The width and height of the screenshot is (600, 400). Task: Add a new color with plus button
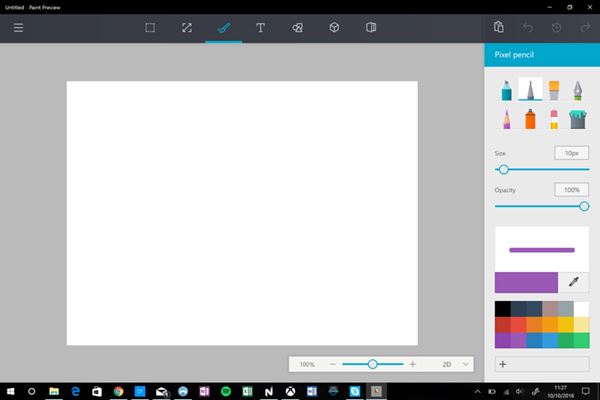coord(502,364)
